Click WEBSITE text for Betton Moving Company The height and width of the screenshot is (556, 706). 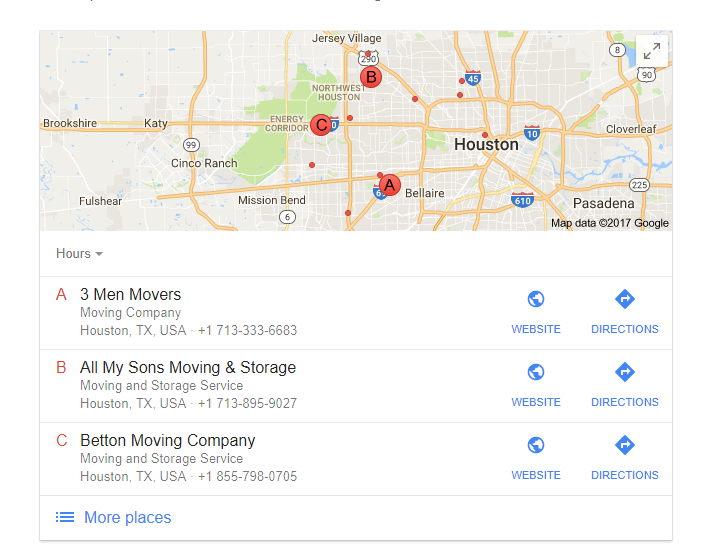click(x=536, y=475)
